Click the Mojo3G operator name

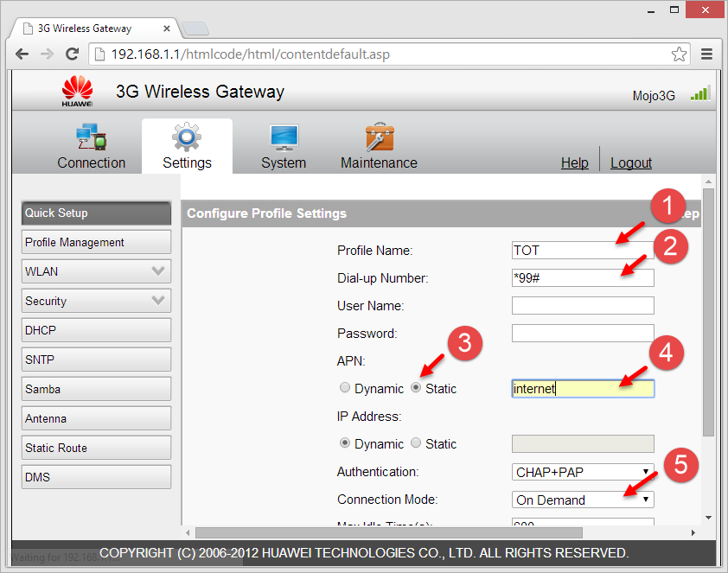pyautogui.click(x=654, y=96)
